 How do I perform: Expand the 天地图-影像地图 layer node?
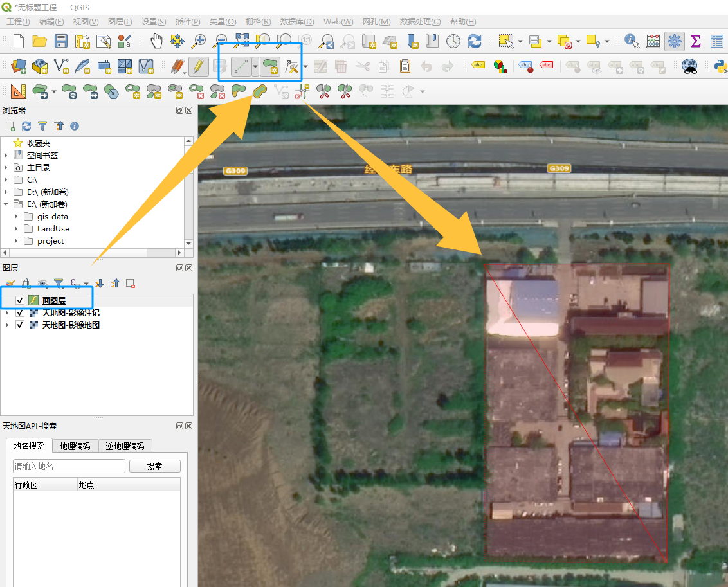click(6, 325)
